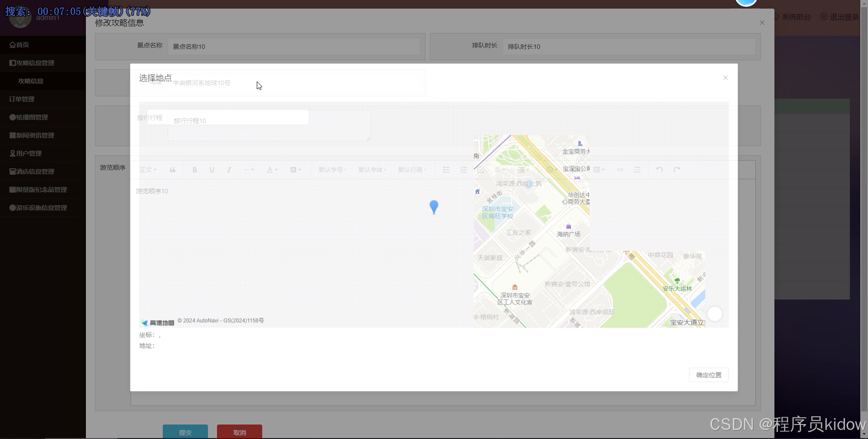Click the 用户管理 person icon
868x439 pixels.
tap(12, 153)
